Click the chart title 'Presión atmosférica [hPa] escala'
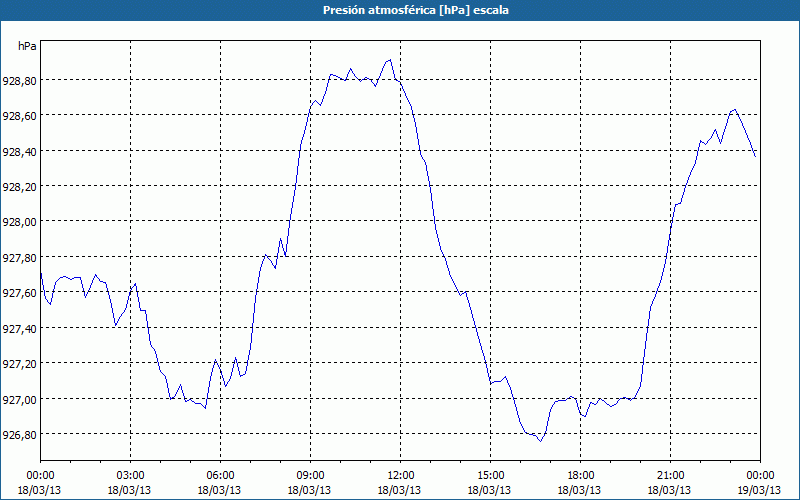This screenshot has width=800, height=500. [x=416, y=10]
